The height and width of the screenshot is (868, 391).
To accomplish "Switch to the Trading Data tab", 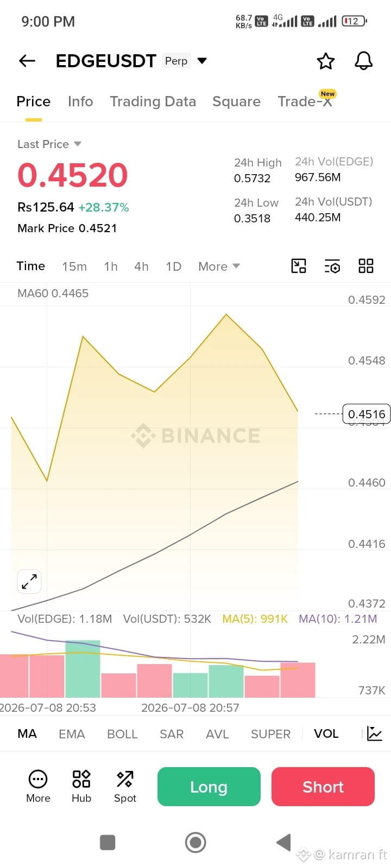I will point(153,101).
